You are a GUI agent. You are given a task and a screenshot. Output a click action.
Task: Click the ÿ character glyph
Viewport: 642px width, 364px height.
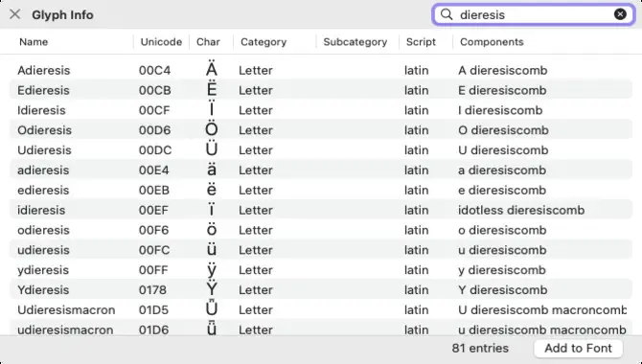211,270
